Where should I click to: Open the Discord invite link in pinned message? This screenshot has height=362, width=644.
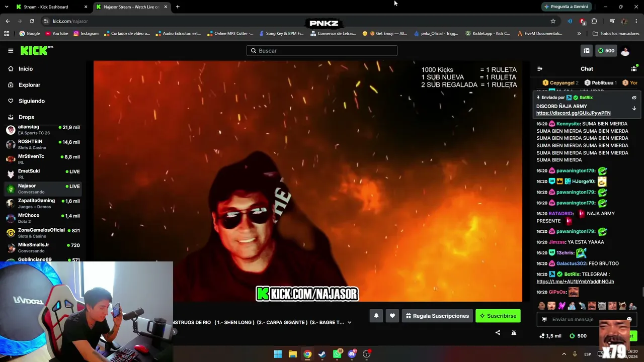pyautogui.click(x=574, y=113)
